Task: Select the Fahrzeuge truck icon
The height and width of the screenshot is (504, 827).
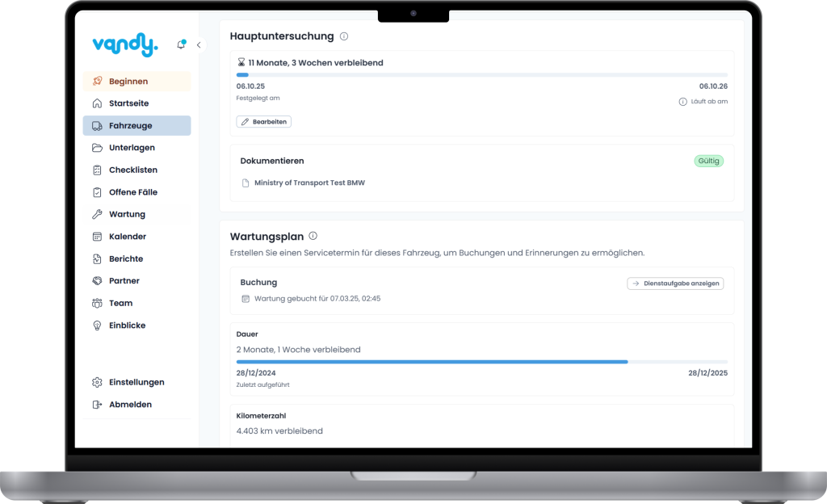Action: point(97,126)
